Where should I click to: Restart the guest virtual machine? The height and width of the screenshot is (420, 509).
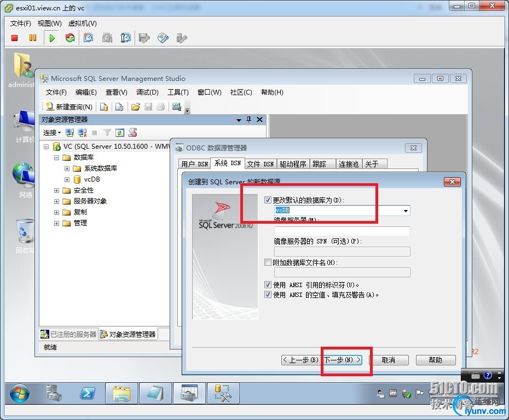pos(70,38)
